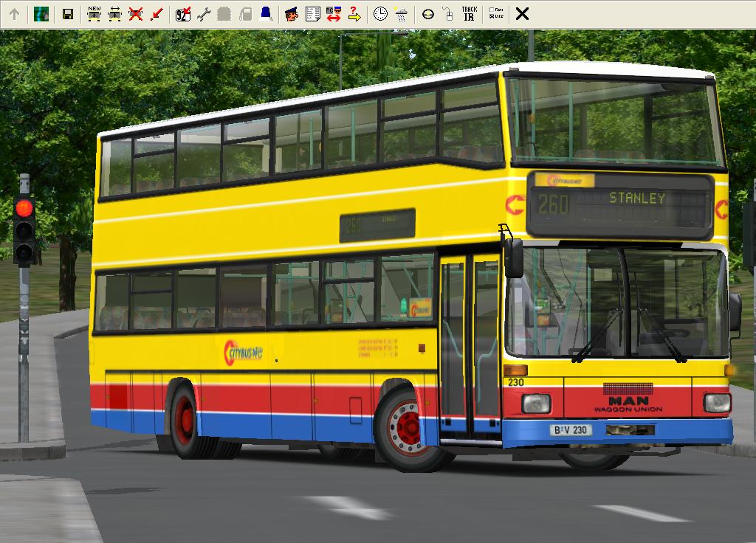756x543 pixels.
Task: Open the map selection icon
Action: (41, 14)
